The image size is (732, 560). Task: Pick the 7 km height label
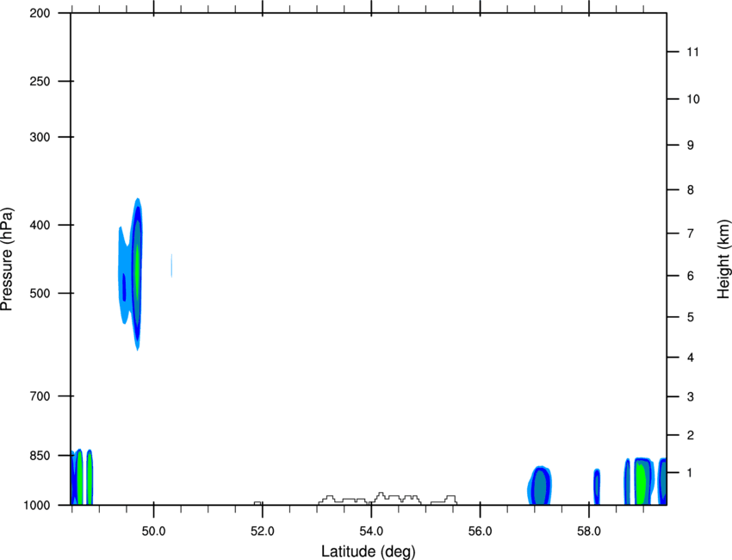coord(691,233)
